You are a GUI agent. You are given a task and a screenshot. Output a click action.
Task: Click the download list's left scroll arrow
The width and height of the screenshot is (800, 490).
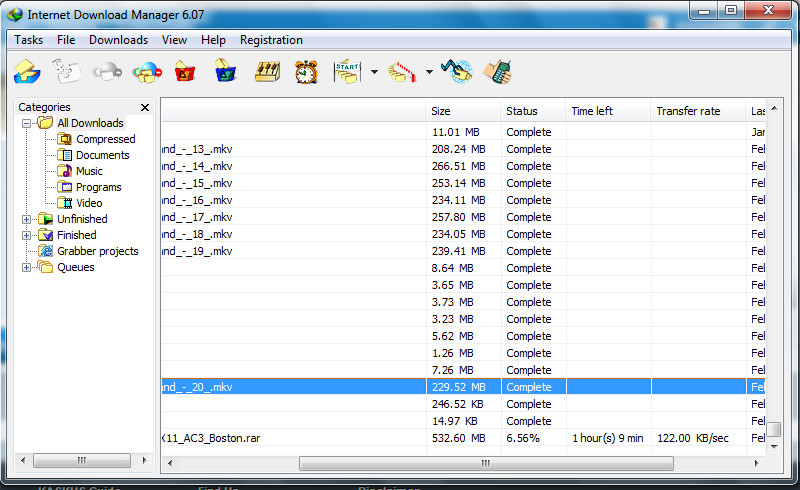(170, 463)
